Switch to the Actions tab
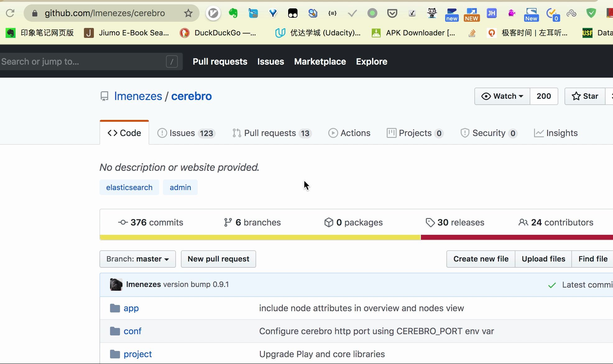613x364 pixels. coord(349,133)
